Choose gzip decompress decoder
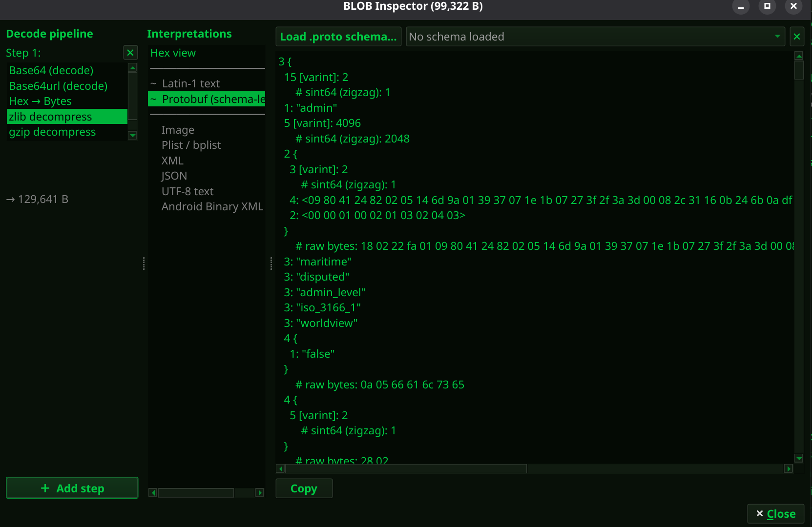The image size is (812, 527). point(67,132)
